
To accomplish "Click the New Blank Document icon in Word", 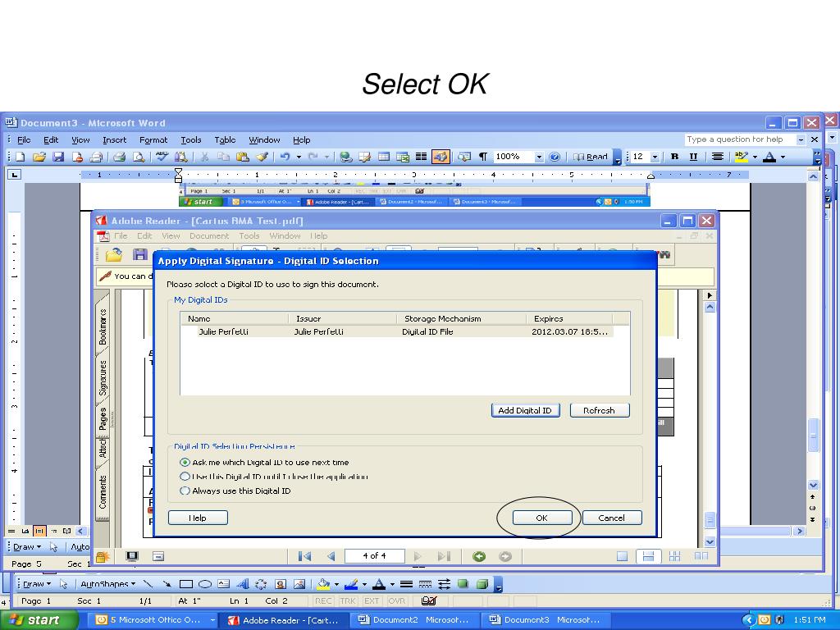I will coord(21,157).
